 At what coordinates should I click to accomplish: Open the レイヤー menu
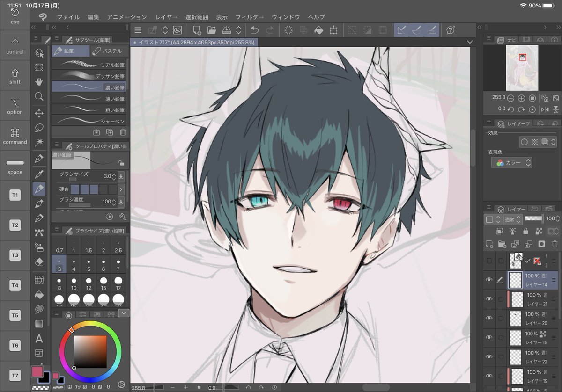coord(167,17)
